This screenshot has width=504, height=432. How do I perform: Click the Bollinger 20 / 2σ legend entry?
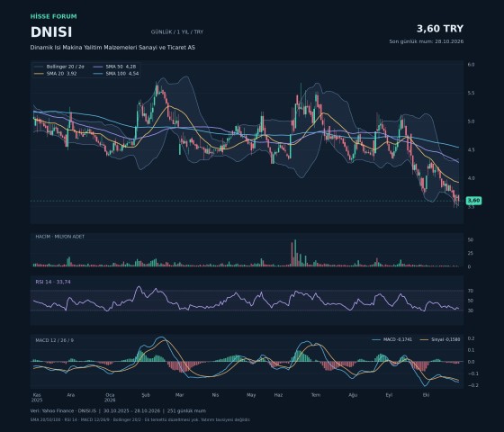pos(59,67)
